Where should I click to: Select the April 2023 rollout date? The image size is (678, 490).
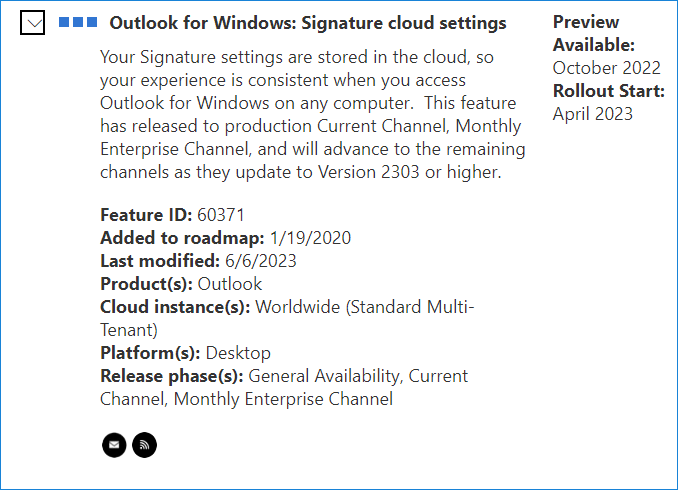[593, 114]
